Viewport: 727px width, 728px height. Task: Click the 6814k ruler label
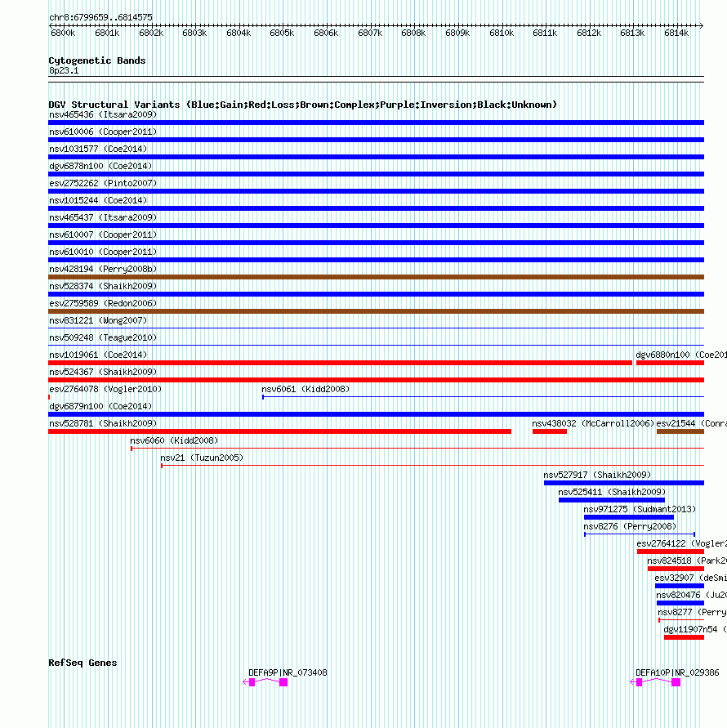click(676, 33)
